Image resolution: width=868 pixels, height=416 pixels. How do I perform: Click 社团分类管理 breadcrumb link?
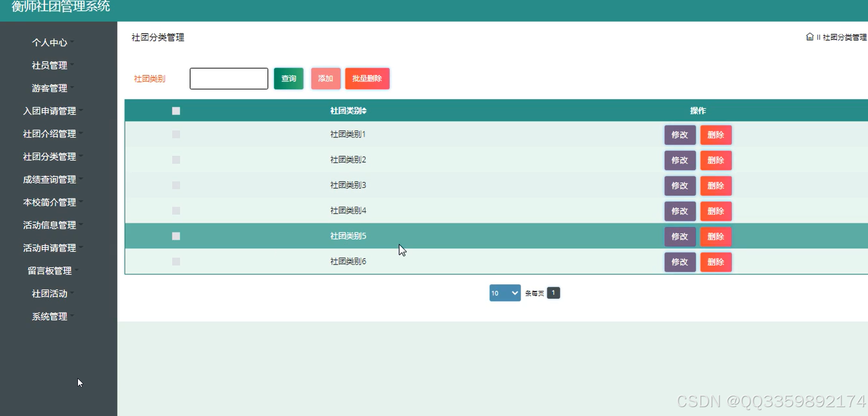(x=844, y=37)
